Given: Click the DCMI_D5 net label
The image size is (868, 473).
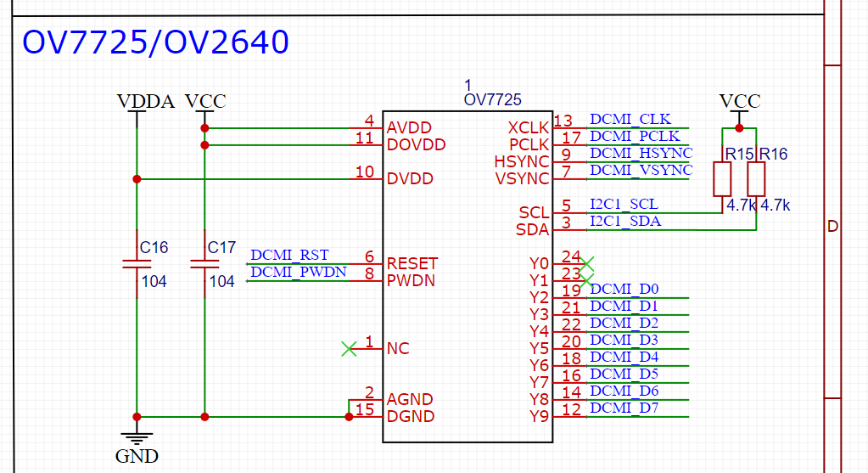Looking at the screenshot, I should pos(624,374).
